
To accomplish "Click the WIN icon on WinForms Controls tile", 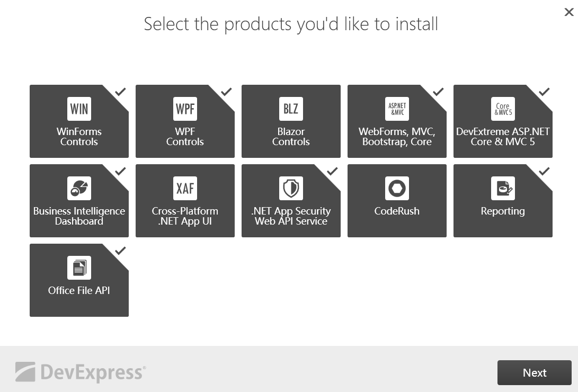I will pyautogui.click(x=79, y=109).
